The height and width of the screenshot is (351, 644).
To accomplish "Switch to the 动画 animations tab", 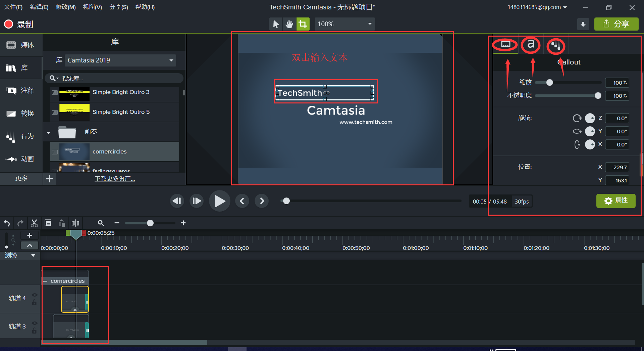I will (x=21, y=159).
